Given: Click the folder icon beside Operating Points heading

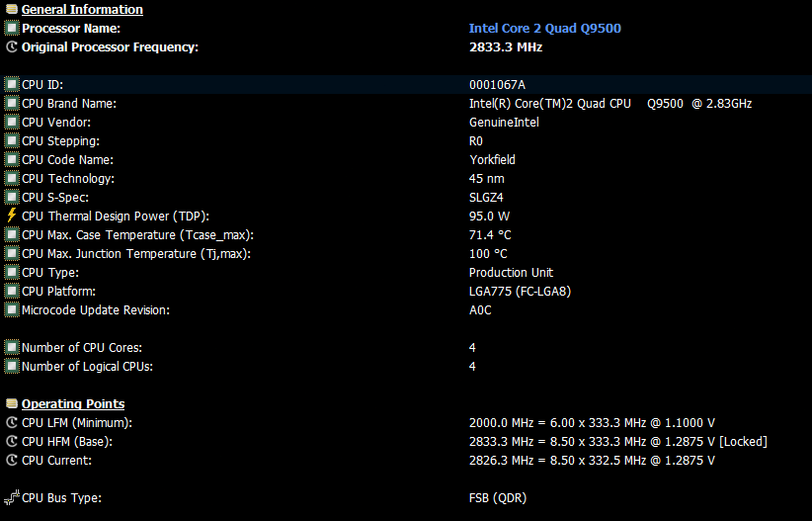Looking at the screenshot, I should click(x=12, y=403).
